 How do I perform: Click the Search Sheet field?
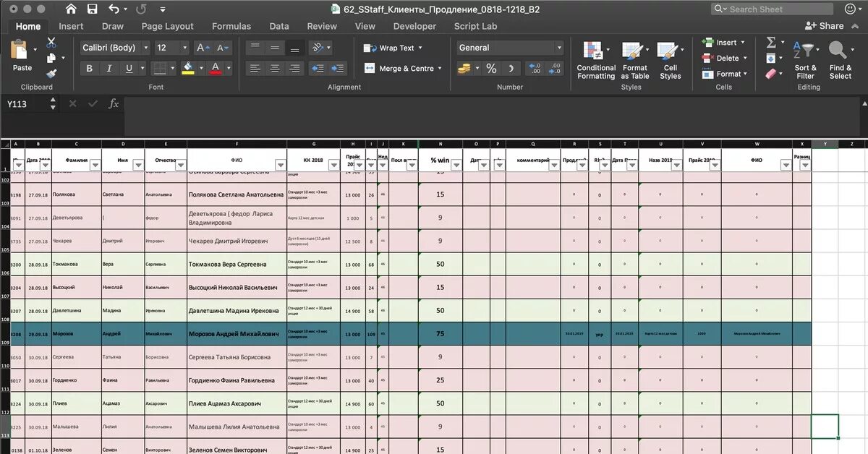pyautogui.click(x=773, y=9)
